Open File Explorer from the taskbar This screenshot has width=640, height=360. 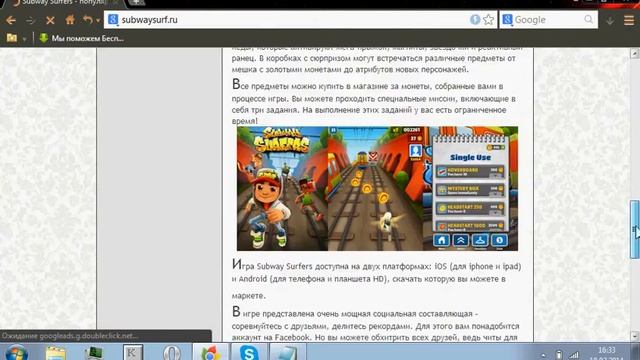point(56,353)
